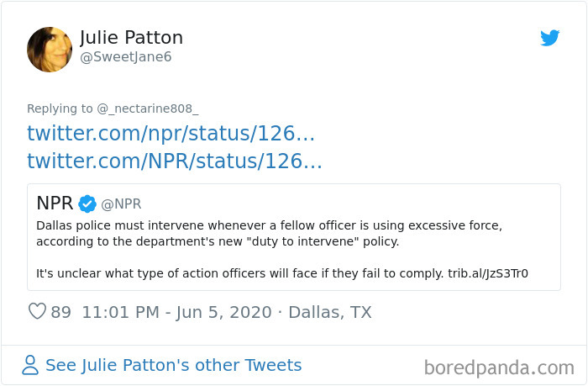Click the Julie Patton display name
Screen dimensions: 588x386
click(131, 38)
